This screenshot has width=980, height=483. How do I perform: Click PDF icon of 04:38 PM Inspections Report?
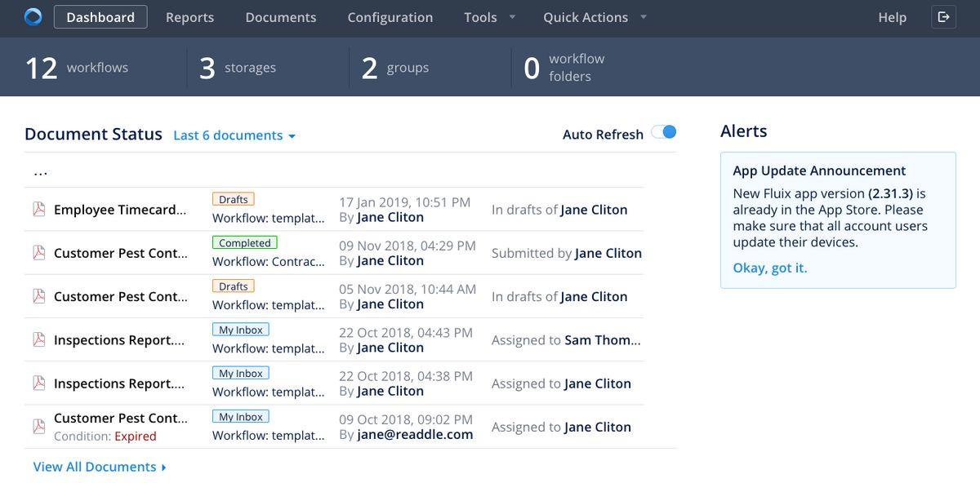point(38,383)
